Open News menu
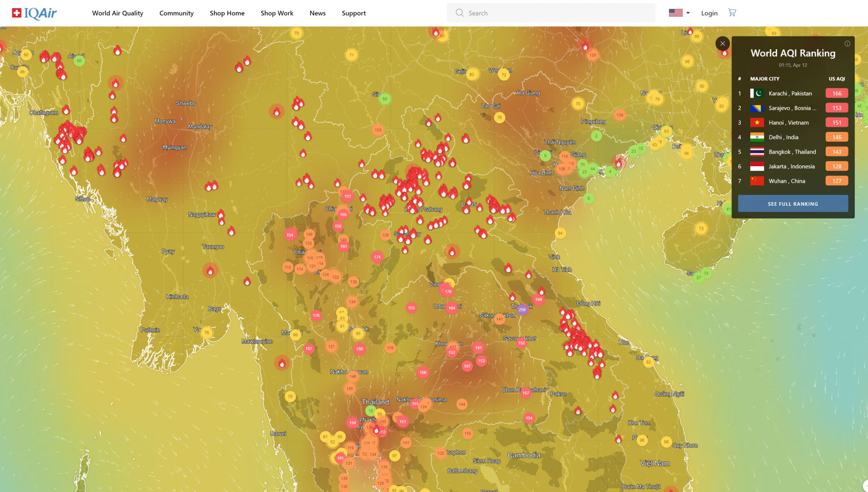868x492 pixels. (x=317, y=13)
